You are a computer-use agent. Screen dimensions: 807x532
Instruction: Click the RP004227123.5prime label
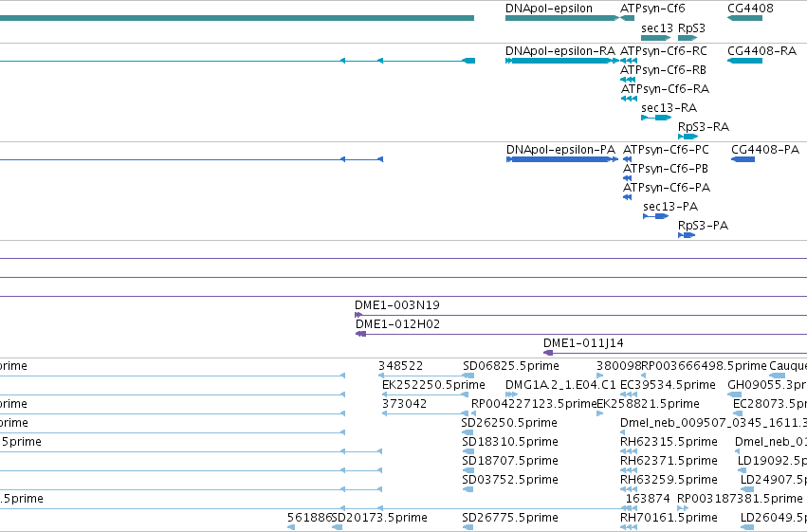pos(534,404)
